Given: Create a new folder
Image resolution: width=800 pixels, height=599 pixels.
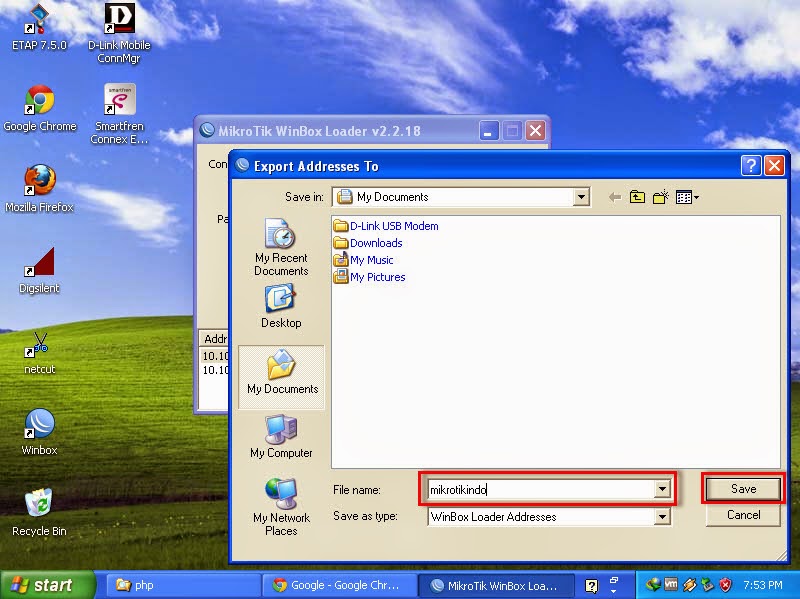Looking at the screenshot, I should coord(660,197).
